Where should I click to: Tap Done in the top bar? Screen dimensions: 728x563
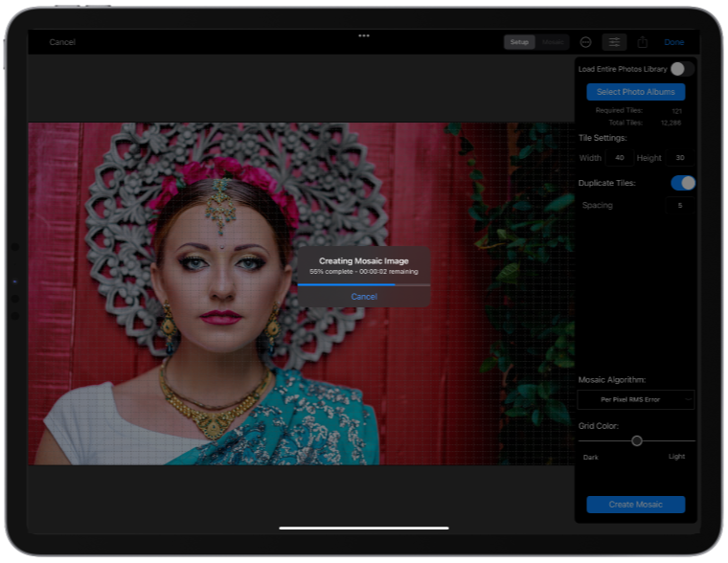pyautogui.click(x=674, y=42)
